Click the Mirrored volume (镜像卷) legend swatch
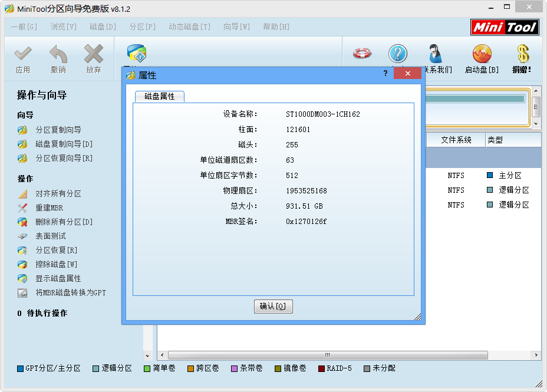The image size is (547, 392). click(x=278, y=368)
